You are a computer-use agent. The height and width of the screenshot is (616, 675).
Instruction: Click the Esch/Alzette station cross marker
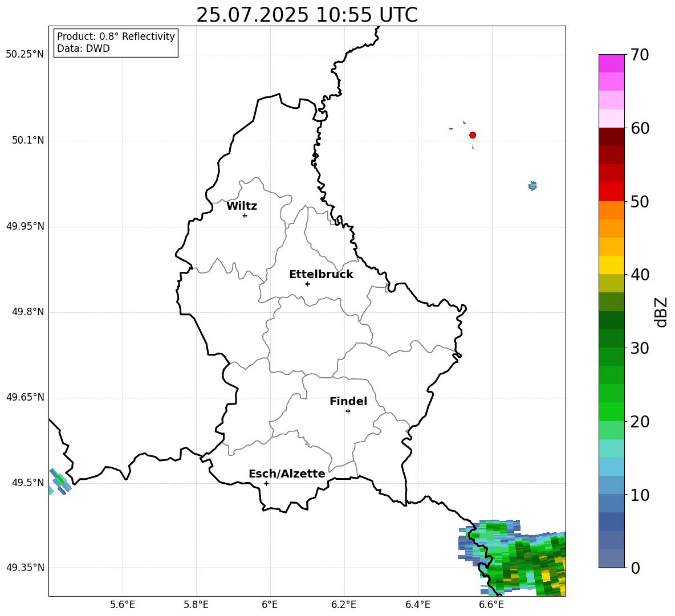pyautogui.click(x=266, y=483)
